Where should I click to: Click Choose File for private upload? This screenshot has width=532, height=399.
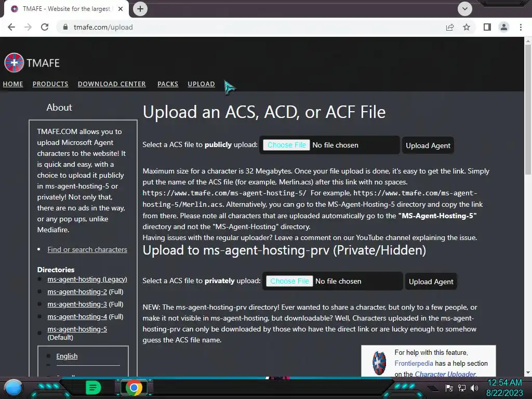click(289, 281)
